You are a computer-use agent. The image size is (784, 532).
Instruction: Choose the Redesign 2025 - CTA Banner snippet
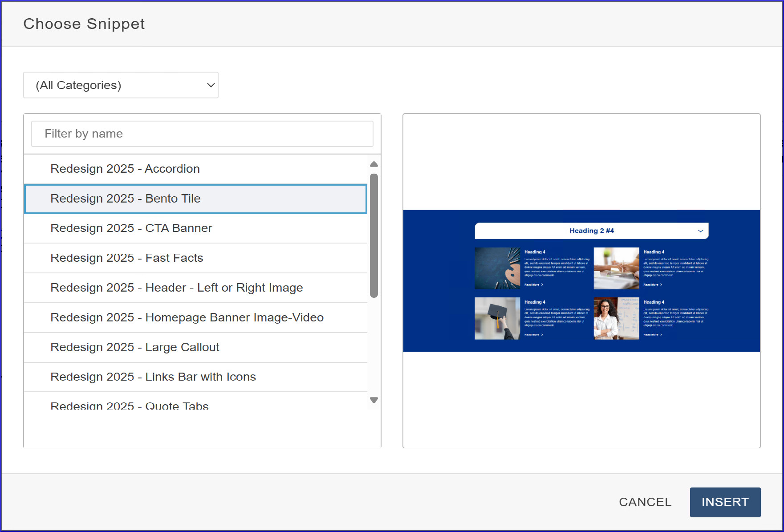click(131, 228)
